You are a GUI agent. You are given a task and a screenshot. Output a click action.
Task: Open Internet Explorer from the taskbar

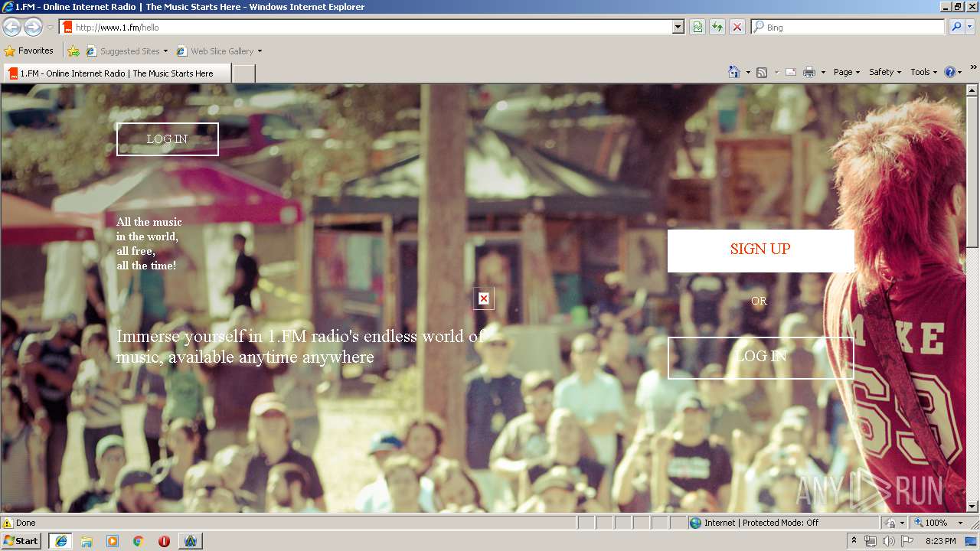click(x=60, y=541)
